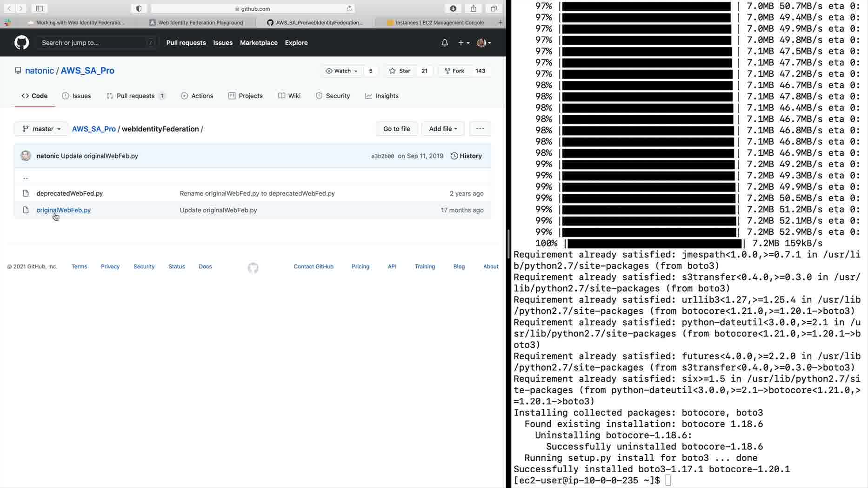The height and width of the screenshot is (488, 868).
Task: Click the file icon for deprecatedWebFed.py
Action: click(x=26, y=193)
